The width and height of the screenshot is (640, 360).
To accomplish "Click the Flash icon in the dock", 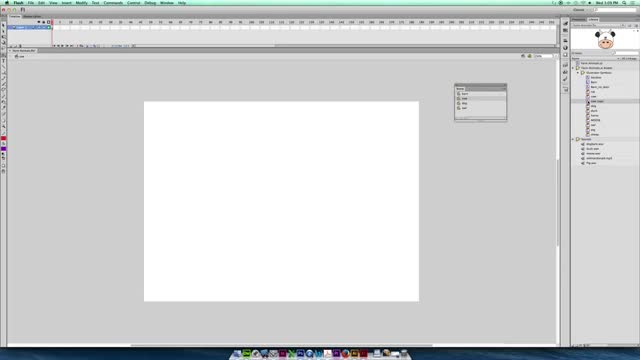I will pos(363,353).
